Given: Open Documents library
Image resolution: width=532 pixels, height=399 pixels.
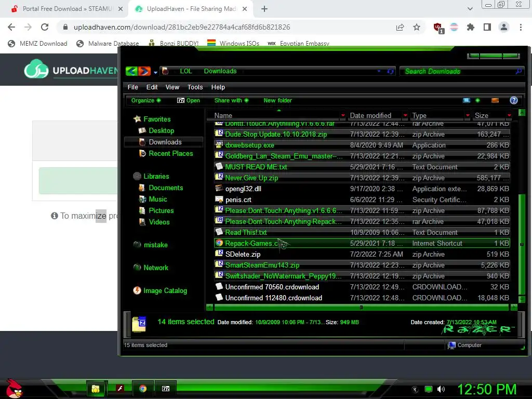Looking at the screenshot, I should pos(166,188).
